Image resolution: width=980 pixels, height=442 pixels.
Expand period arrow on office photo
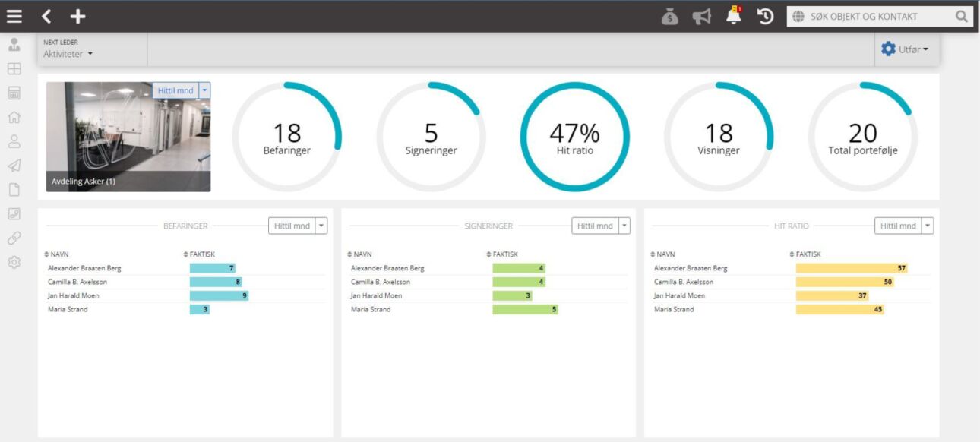click(204, 90)
